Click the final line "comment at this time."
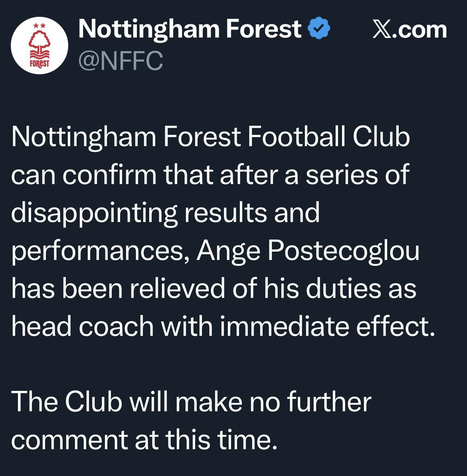 tap(144, 440)
